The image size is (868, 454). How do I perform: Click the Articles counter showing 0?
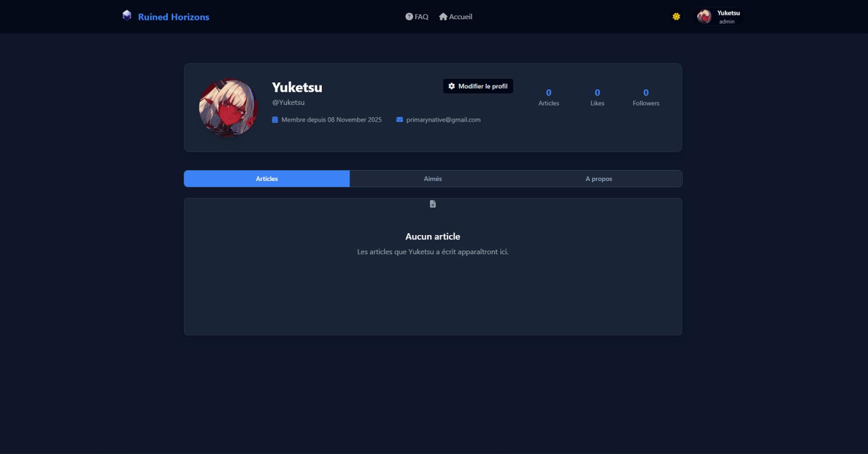click(548, 97)
